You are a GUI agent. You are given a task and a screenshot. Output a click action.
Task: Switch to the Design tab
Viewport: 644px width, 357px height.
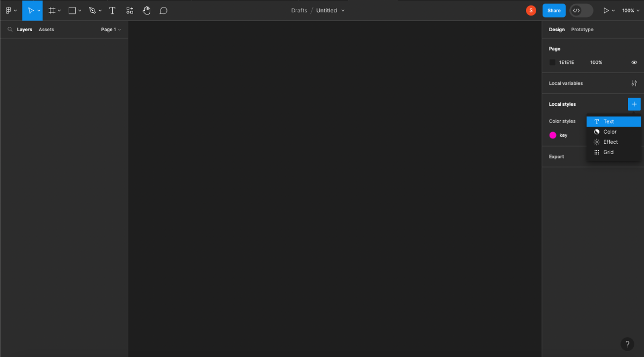coord(557,30)
